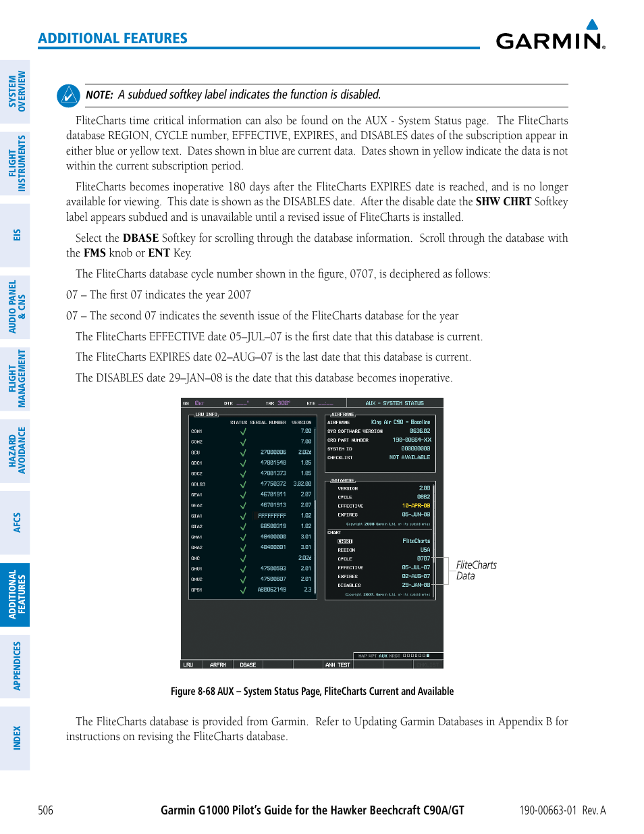
Task: Click the document number 190-00663-01 Rev. A
Action: tap(562, 810)
